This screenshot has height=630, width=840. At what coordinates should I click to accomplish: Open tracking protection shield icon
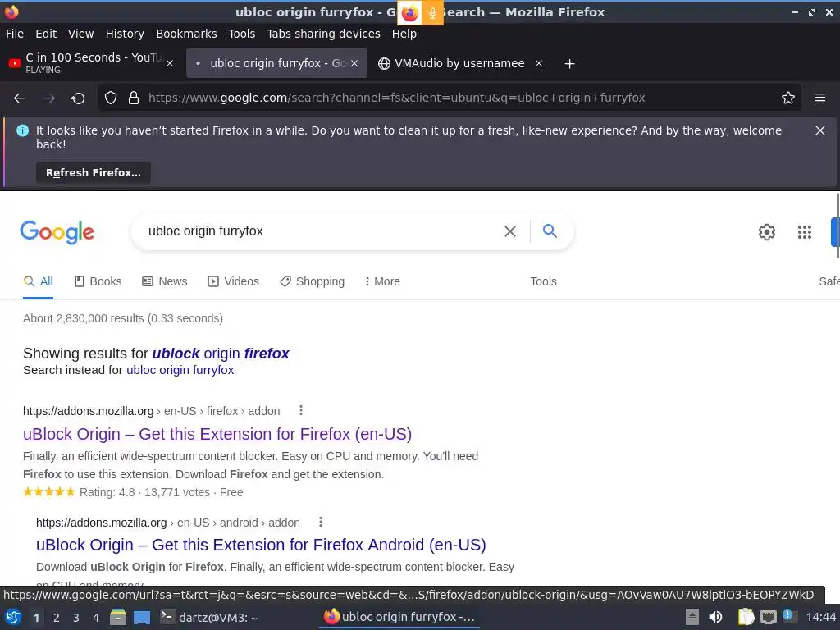(111, 98)
